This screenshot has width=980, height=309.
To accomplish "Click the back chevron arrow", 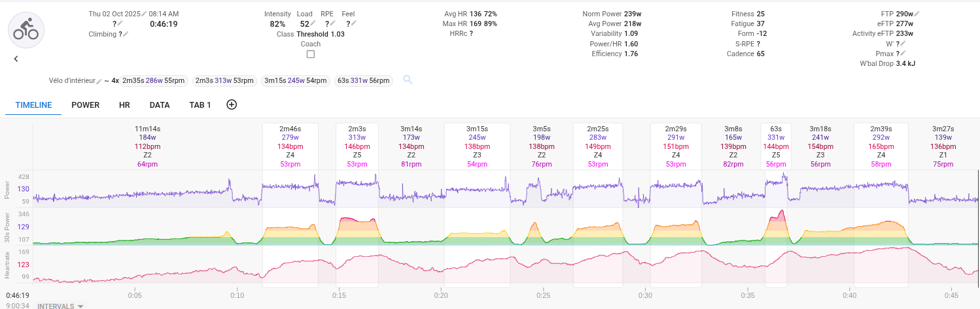I will pyautogui.click(x=16, y=59).
